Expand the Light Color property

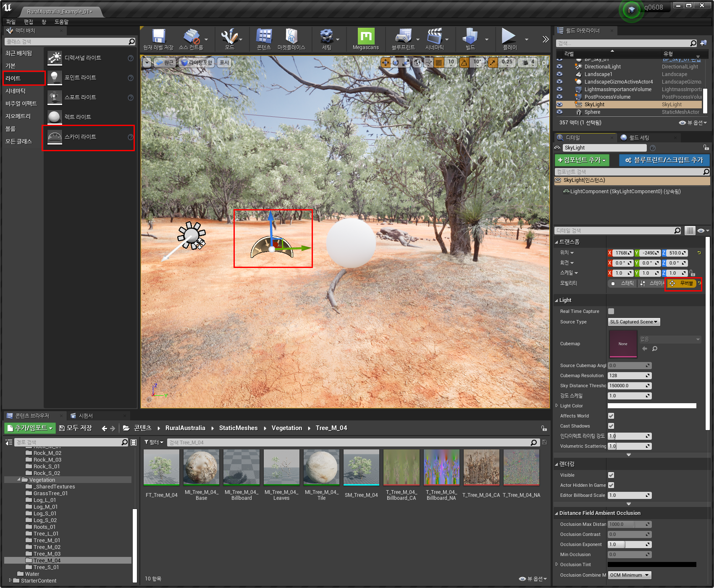(x=556, y=406)
